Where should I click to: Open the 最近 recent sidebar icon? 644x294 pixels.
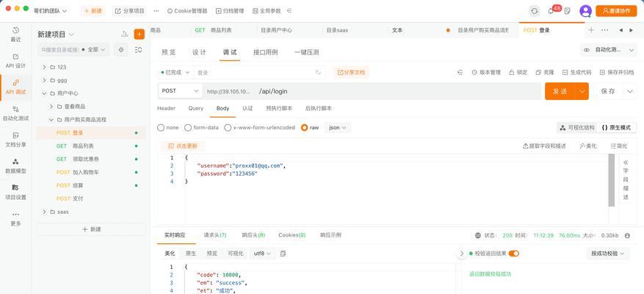coord(15,34)
